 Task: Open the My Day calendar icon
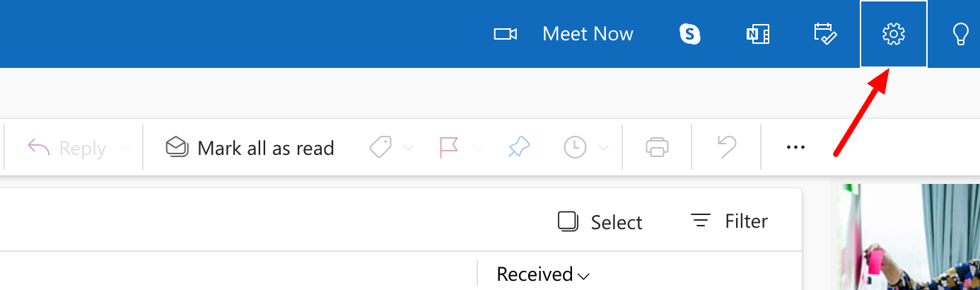pyautogui.click(x=825, y=34)
